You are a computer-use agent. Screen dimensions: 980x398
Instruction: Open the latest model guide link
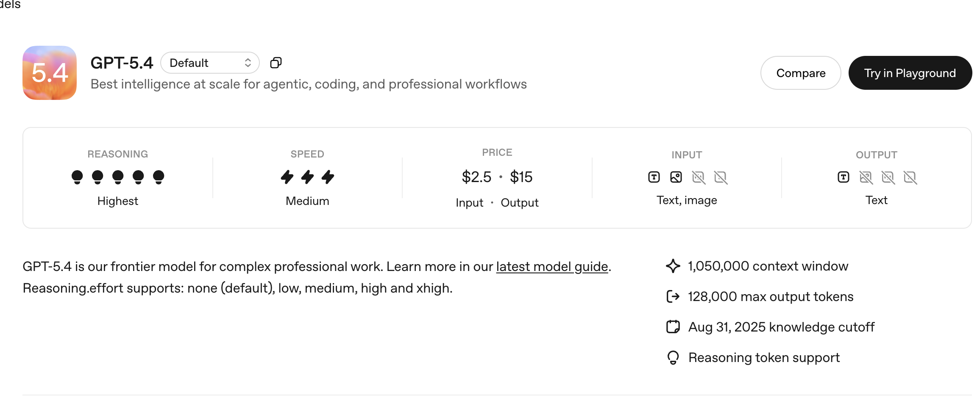(552, 267)
